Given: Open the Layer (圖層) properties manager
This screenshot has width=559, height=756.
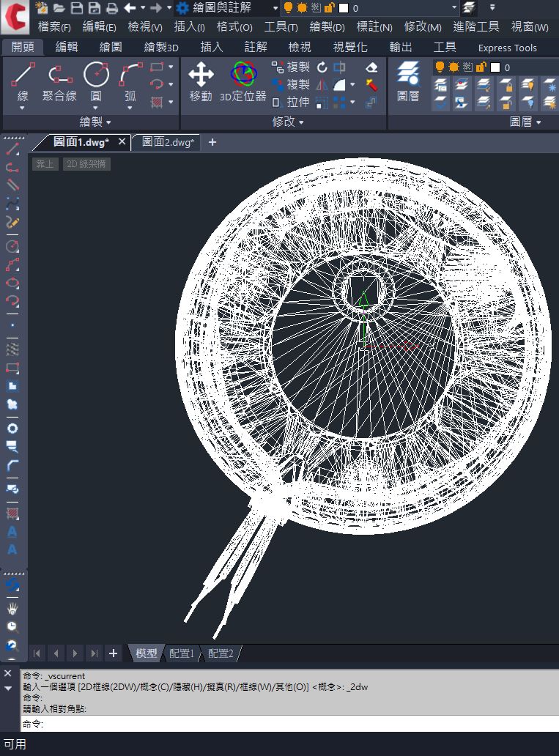Looking at the screenshot, I should tap(408, 82).
